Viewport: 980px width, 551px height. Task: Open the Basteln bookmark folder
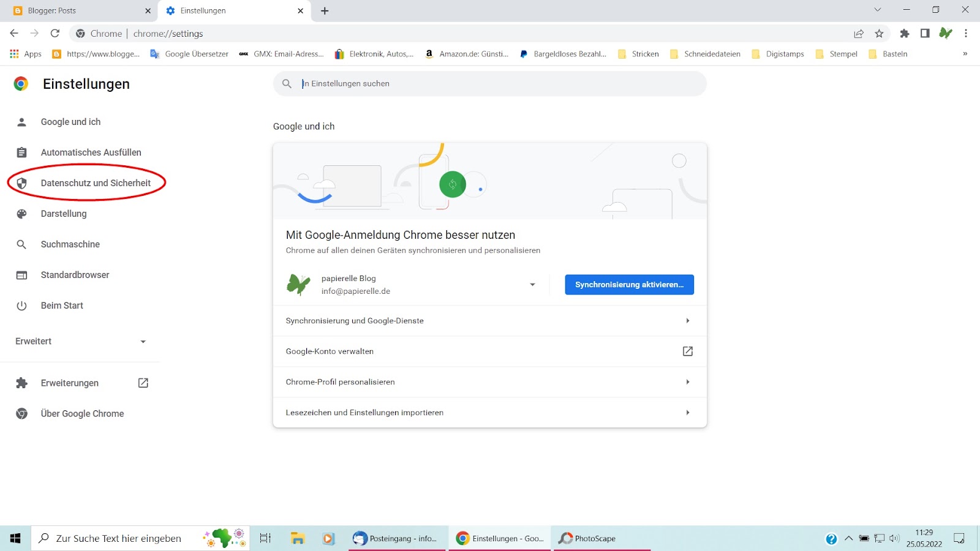click(x=888, y=54)
